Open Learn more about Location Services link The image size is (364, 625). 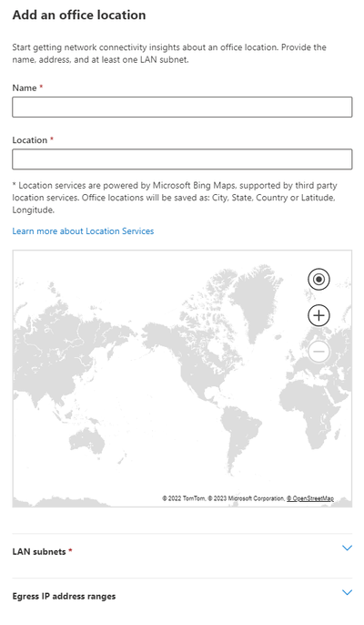click(x=83, y=231)
